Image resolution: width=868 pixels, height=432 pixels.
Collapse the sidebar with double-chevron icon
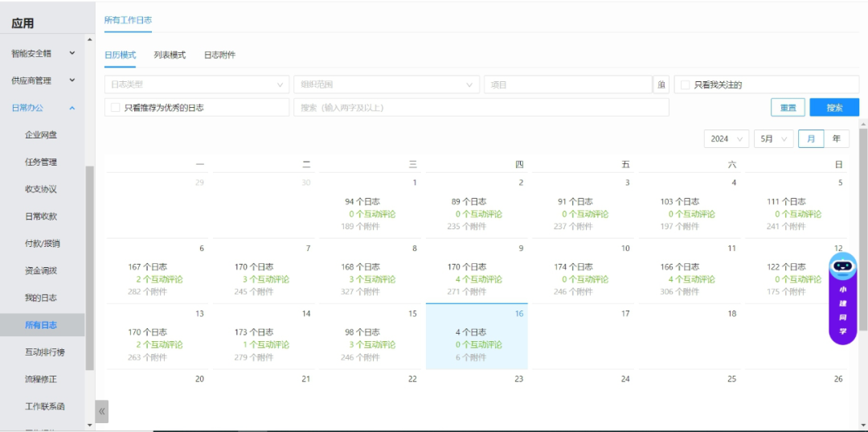pos(102,411)
